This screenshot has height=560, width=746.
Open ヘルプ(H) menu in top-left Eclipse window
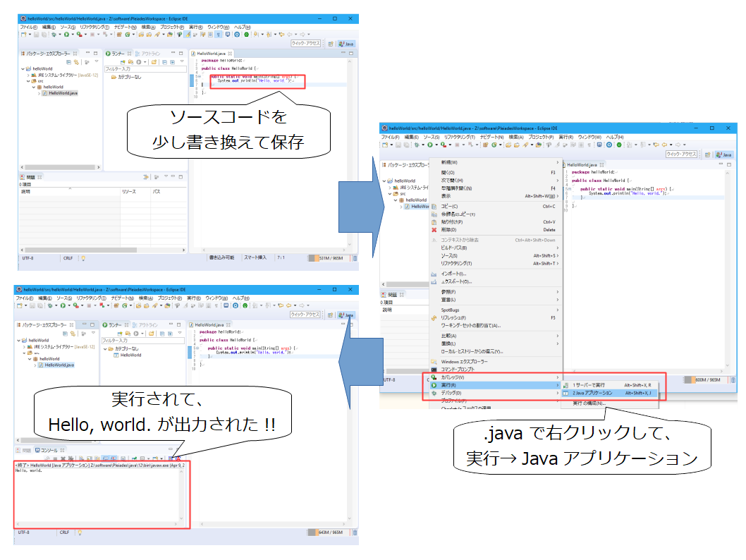point(242,27)
